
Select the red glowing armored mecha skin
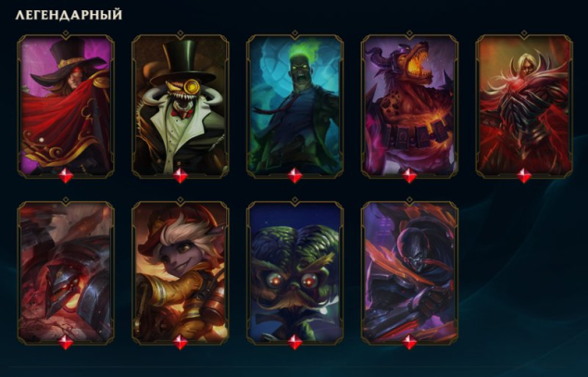click(x=66, y=272)
